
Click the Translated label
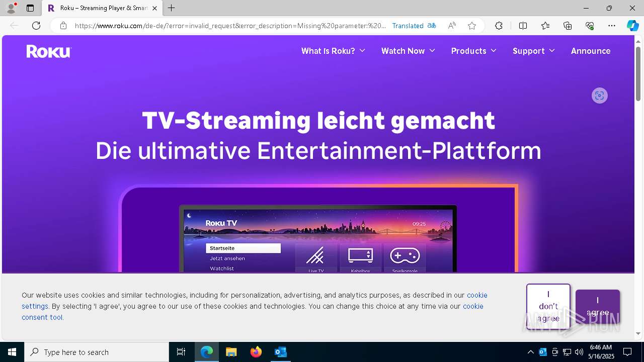(x=408, y=26)
